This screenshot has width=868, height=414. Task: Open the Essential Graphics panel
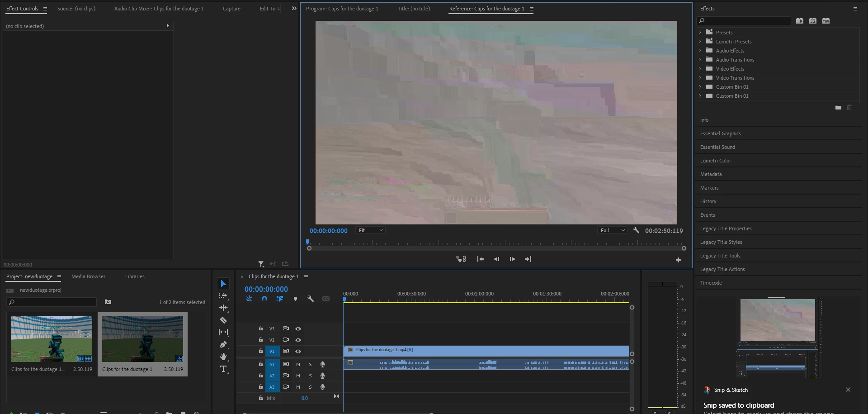click(x=721, y=133)
